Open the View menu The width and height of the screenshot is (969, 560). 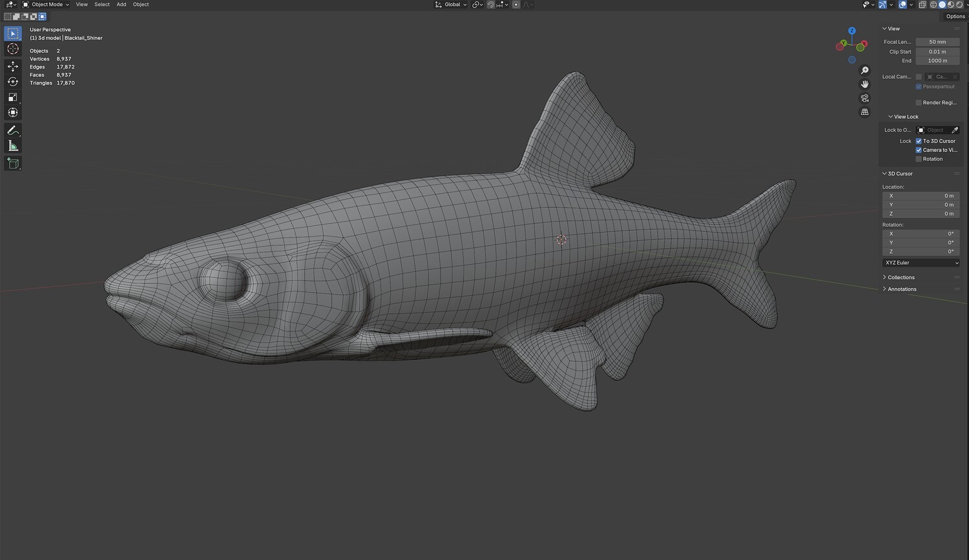[x=81, y=5]
